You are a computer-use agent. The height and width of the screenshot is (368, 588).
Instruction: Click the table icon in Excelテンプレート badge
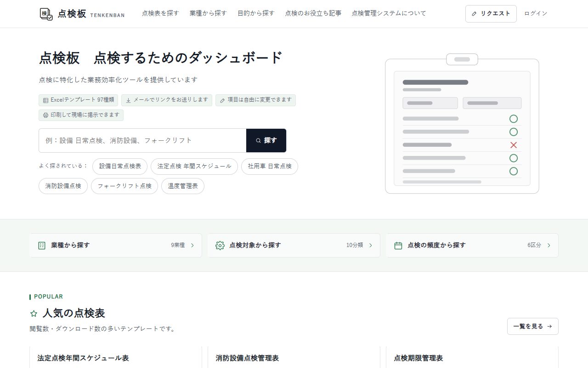point(45,100)
